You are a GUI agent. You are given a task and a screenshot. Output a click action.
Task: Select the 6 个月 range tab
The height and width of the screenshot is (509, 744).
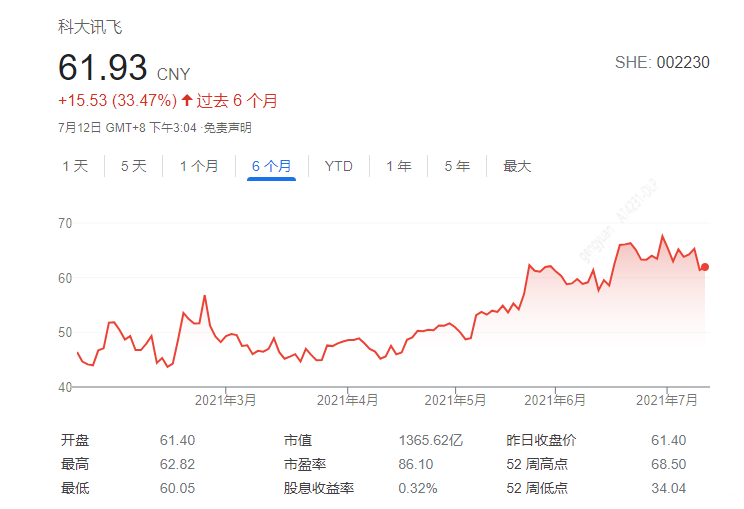[271, 166]
